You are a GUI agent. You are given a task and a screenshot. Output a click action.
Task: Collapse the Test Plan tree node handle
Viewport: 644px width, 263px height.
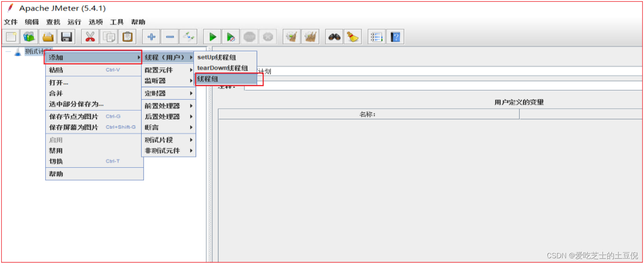click(x=8, y=52)
